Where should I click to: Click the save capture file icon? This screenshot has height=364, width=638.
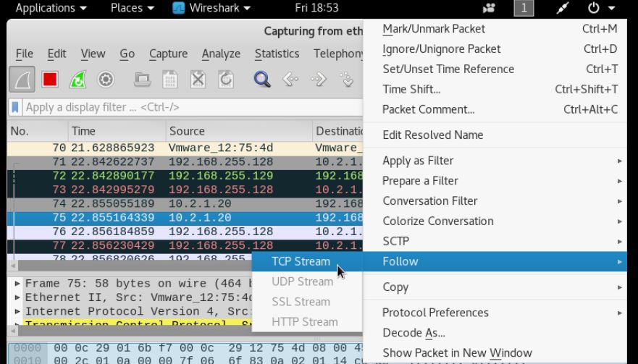click(x=170, y=80)
